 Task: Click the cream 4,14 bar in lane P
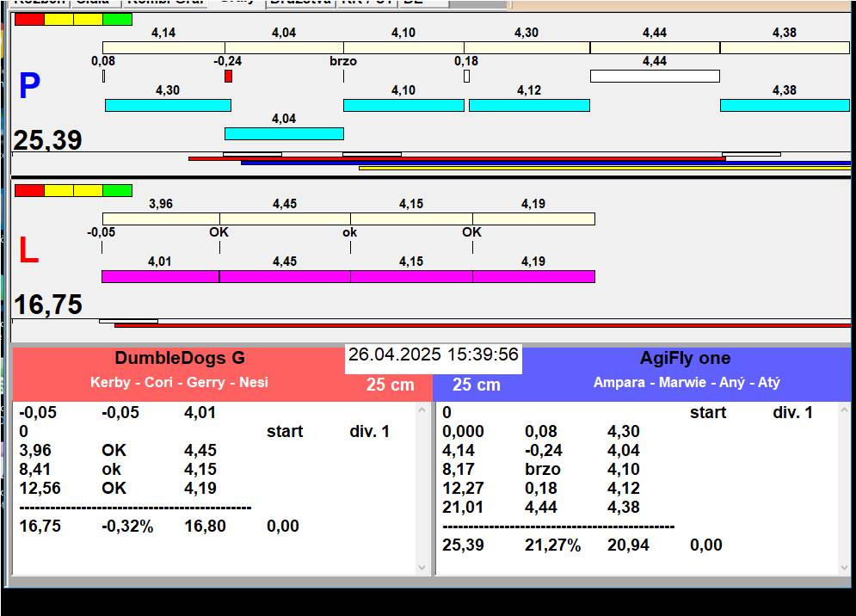coord(163,47)
